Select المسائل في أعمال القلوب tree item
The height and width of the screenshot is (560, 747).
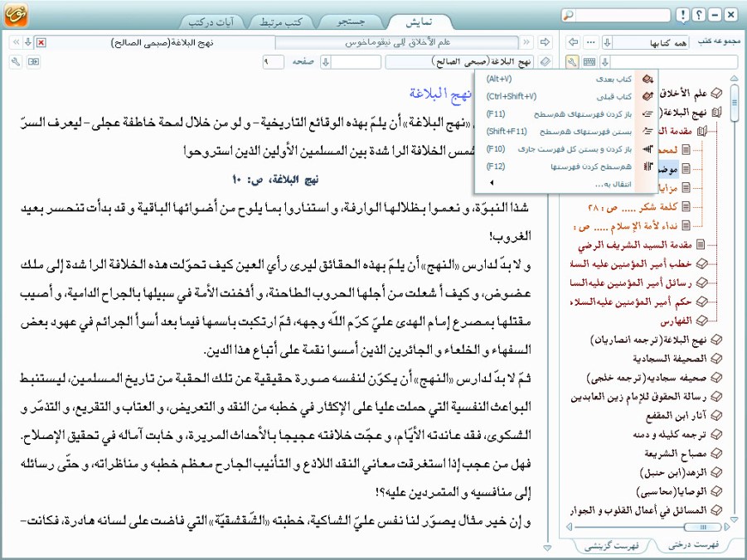[x=638, y=510]
